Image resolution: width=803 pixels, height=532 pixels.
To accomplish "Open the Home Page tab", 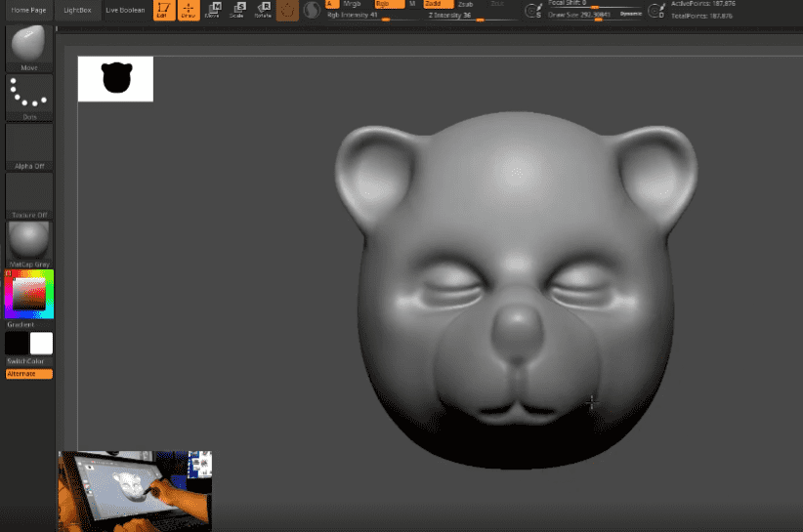I will [x=27, y=10].
